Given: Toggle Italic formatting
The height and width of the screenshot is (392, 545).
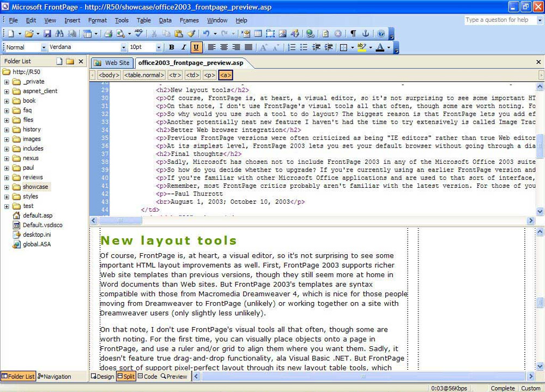Looking at the screenshot, I should [x=184, y=47].
